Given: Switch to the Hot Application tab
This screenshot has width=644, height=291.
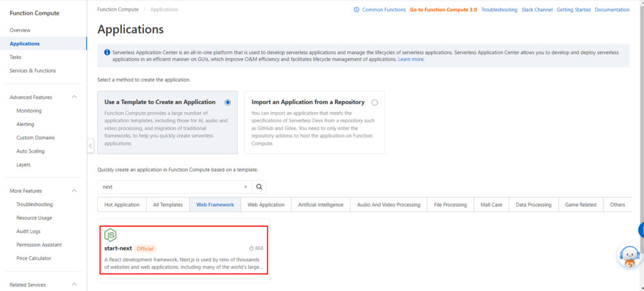Looking at the screenshot, I should (x=122, y=204).
